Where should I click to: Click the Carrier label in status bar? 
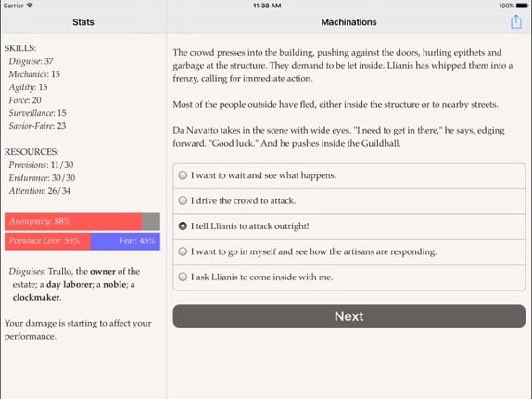point(14,6)
